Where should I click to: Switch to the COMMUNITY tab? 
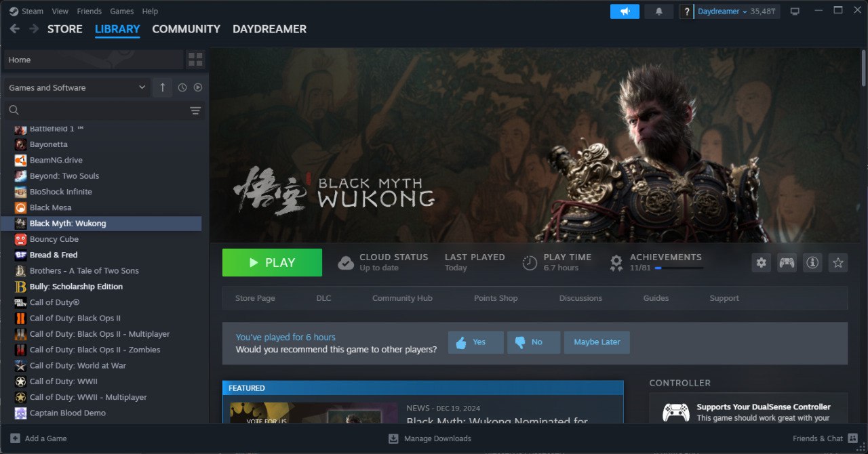point(186,29)
